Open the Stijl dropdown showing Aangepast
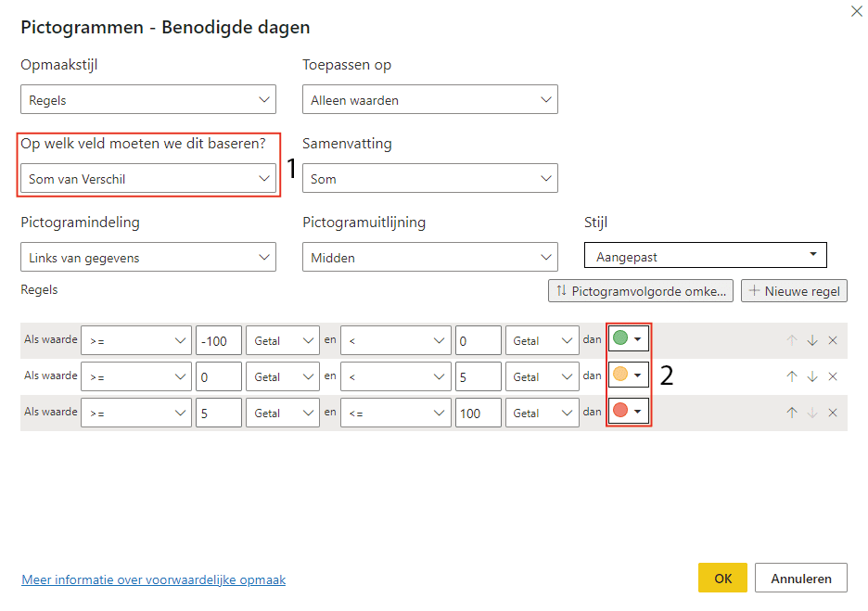 705,256
